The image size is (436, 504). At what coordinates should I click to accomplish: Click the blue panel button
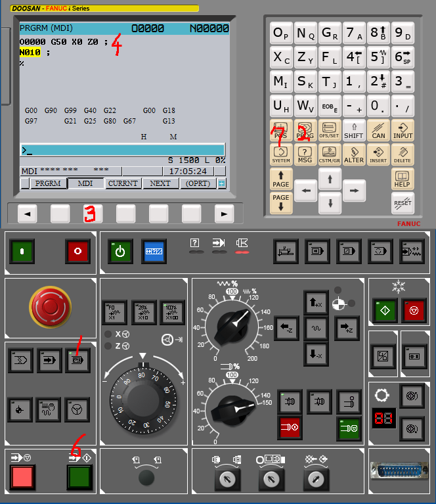click(154, 252)
